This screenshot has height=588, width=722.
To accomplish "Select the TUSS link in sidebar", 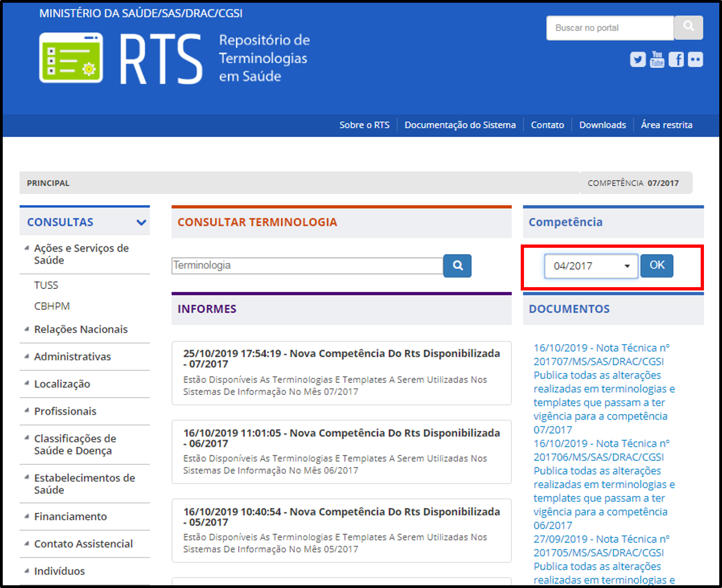I will point(46,285).
